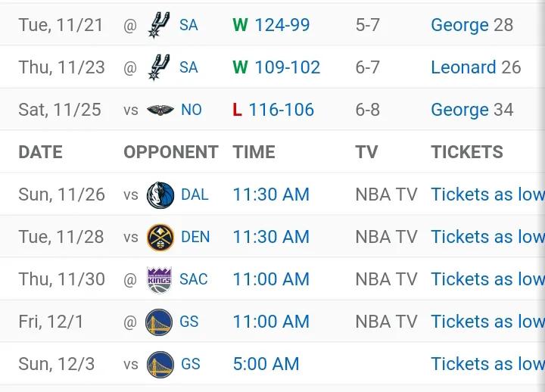This screenshot has height=392, width=545.
Task: Open the tickets link for the 11/30 Sacramento game
Action: pyautogui.click(x=487, y=279)
